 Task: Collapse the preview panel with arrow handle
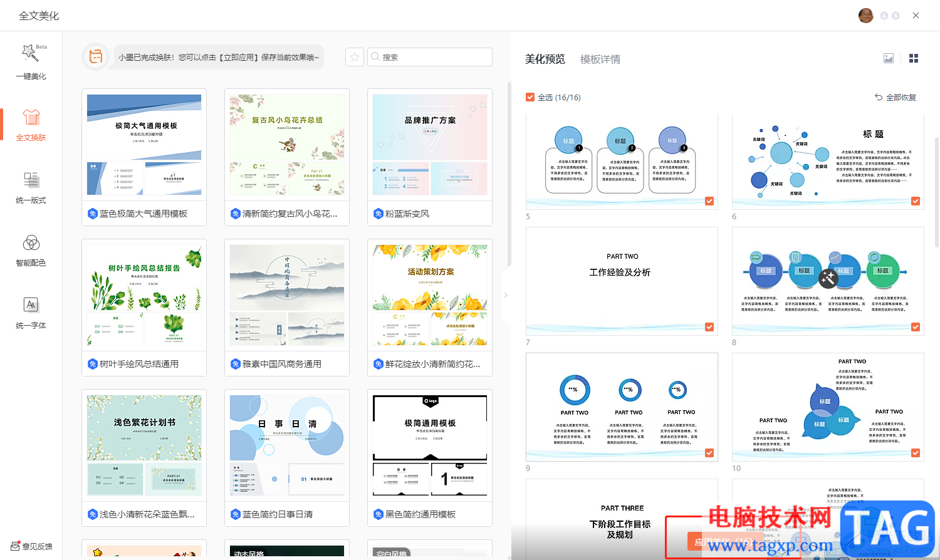[506, 295]
